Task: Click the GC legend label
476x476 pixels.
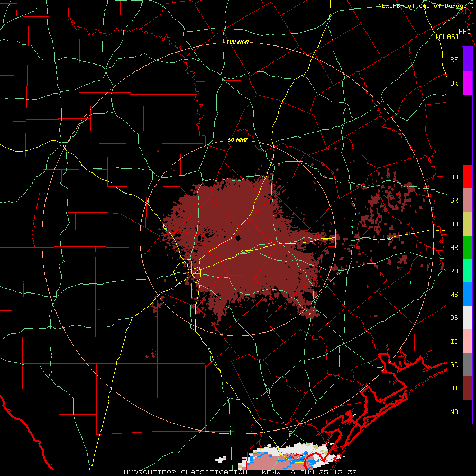Action: point(454,364)
